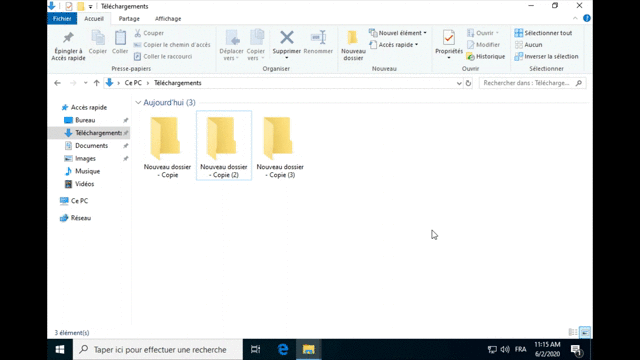Click the Ouvrir ribbon command
This screenshot has width=640, height=360.
(483, 33)
